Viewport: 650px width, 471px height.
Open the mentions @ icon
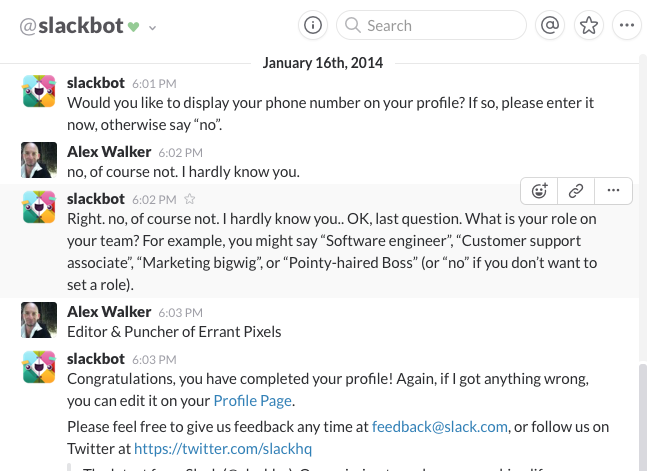(x=548, y=25)
